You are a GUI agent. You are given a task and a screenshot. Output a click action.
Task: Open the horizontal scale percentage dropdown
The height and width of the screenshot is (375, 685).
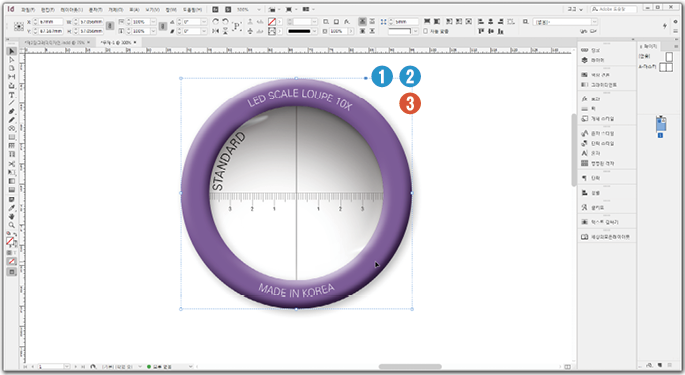[x=152, y=22]
